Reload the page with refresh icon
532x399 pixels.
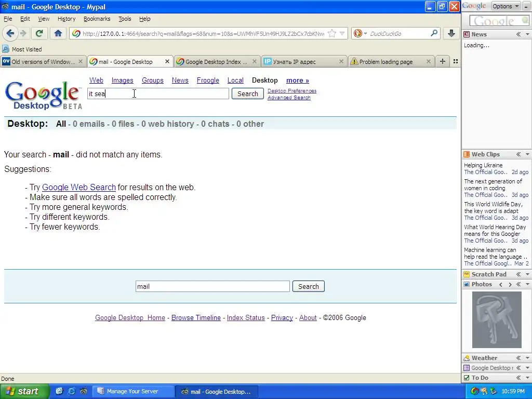(x=39, y=33)
